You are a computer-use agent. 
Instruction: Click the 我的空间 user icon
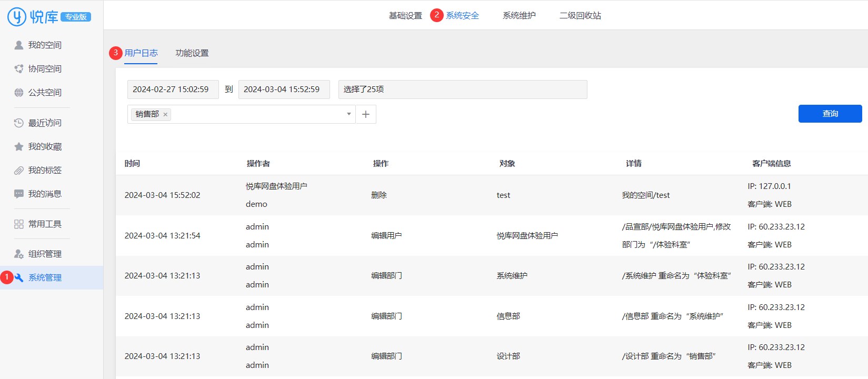pyautogui.click(x=19, y=45)
